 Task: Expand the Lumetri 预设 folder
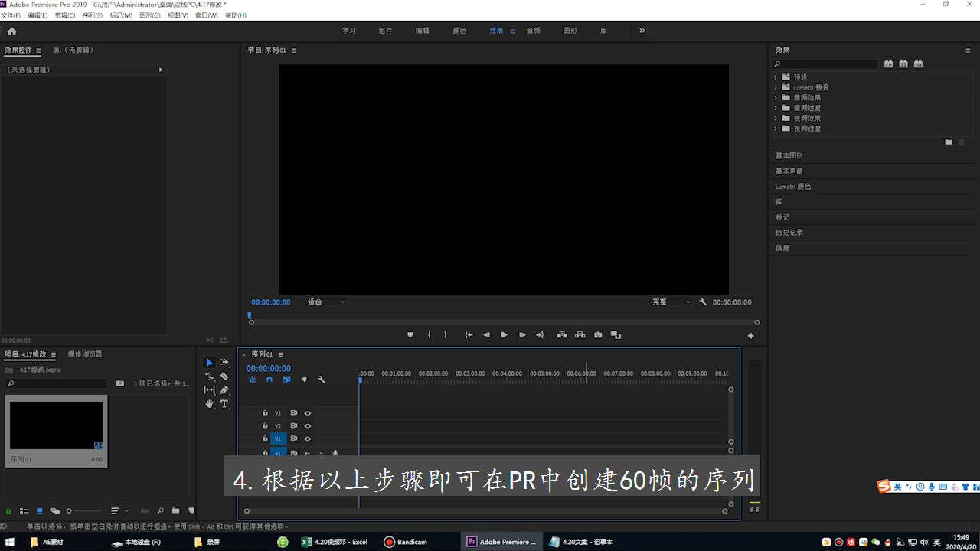tap(776, 87)
